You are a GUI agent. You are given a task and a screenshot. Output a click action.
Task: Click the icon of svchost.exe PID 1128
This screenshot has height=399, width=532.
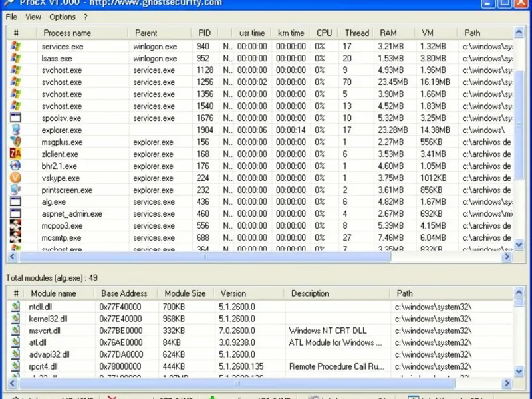(x=15, y=70)
